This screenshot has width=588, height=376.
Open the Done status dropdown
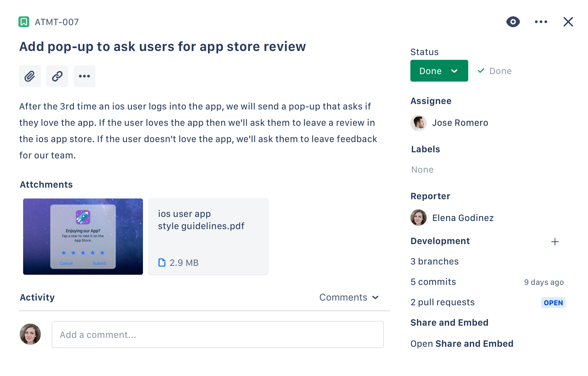click(x=439, y=71)
